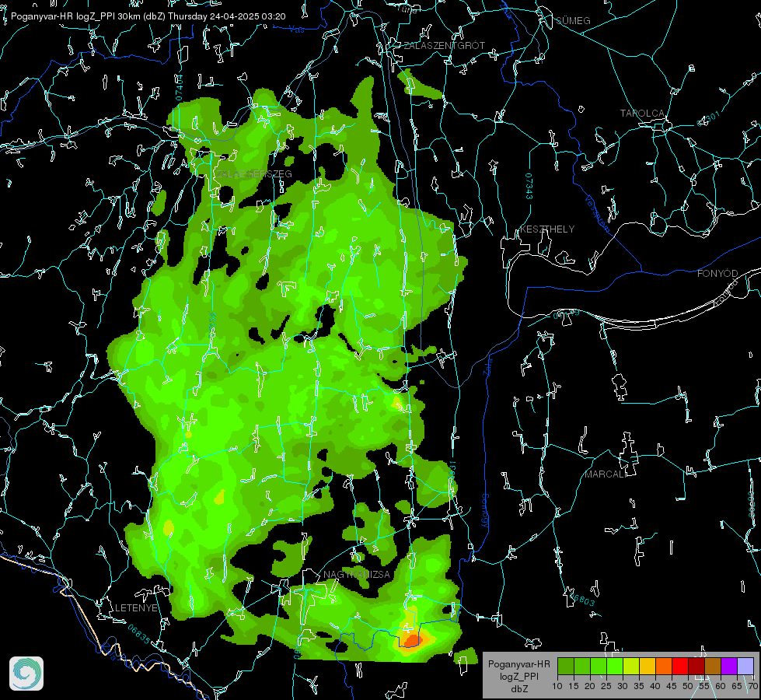
Task: Click the dark red 50-55 dBZ swatch
Action: point(696,666)
